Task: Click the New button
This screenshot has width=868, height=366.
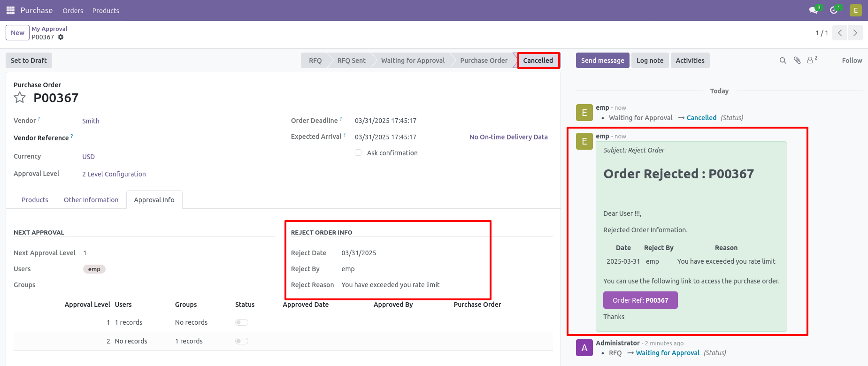Action: 17,33
